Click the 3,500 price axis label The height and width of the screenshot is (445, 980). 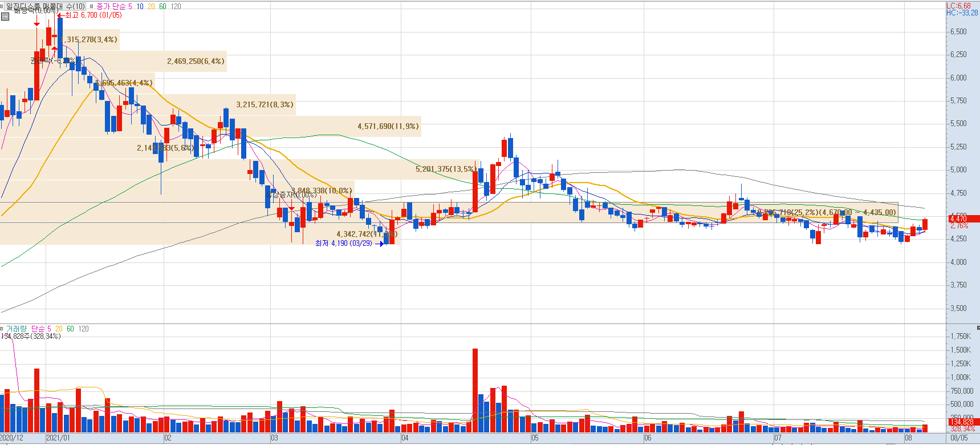click(958, 308)
